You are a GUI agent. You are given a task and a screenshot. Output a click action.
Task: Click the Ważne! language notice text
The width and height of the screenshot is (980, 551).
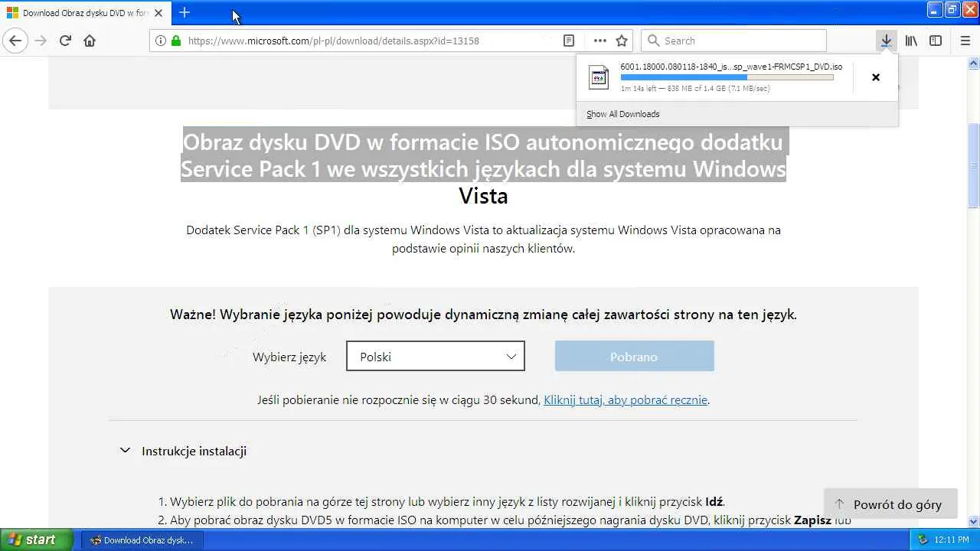click(x=483, y=315)
